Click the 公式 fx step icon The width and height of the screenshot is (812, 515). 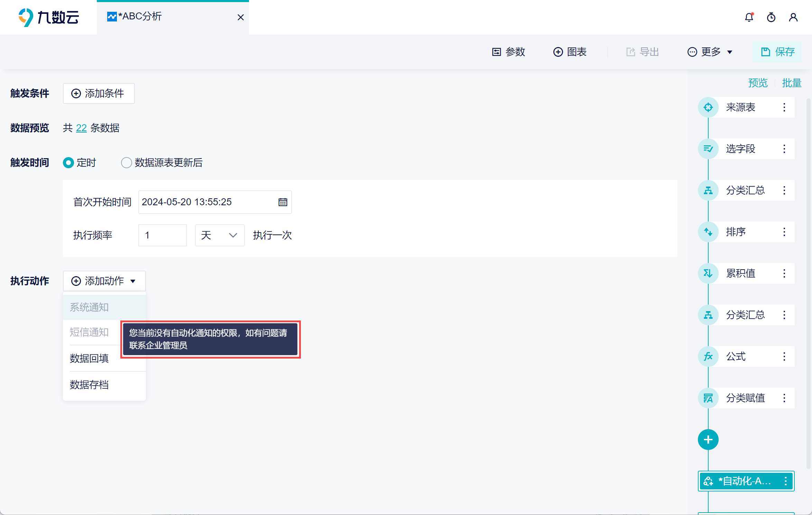tap(708, 356)
